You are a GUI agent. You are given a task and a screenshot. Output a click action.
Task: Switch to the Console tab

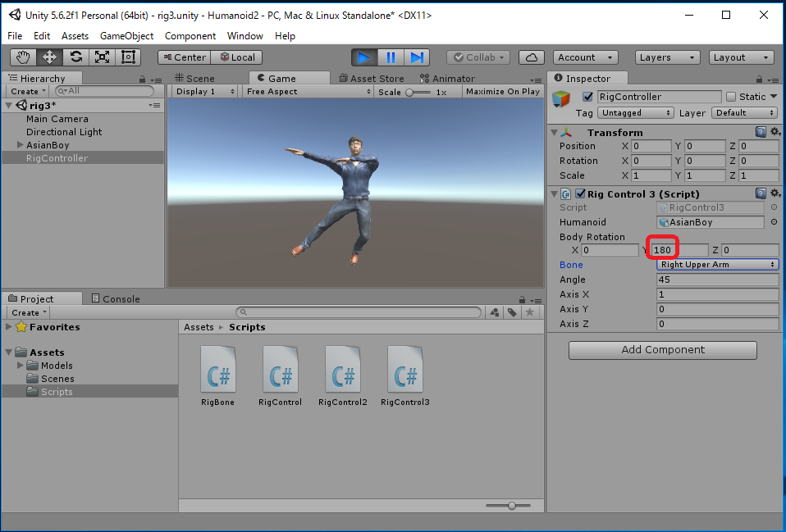pyautogui.click(x=115, y=299)
